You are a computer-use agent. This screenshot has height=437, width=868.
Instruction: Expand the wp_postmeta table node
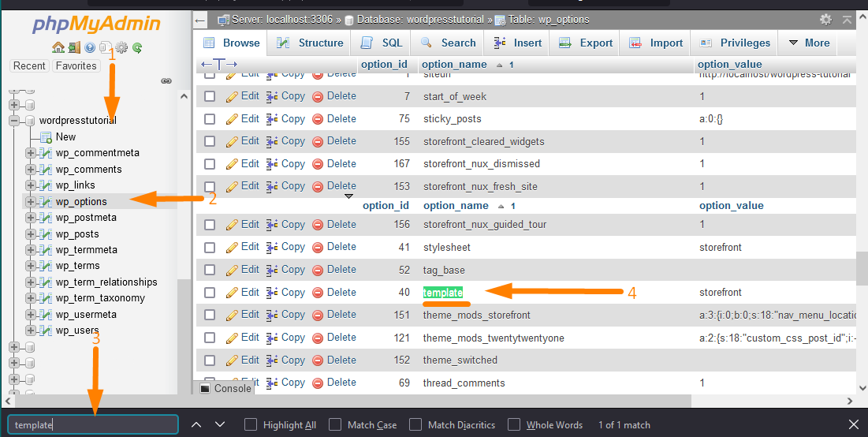pyautogui.click(x=31, y=218)
